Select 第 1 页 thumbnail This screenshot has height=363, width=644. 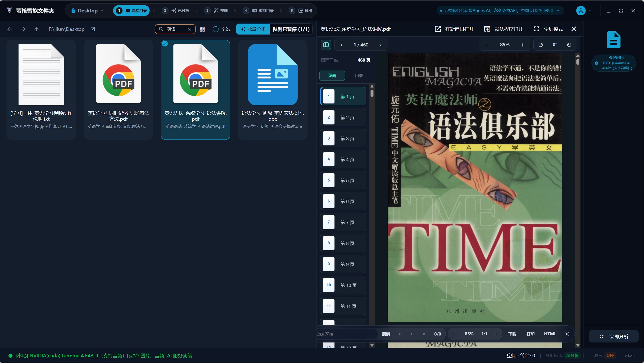point(343,96)
